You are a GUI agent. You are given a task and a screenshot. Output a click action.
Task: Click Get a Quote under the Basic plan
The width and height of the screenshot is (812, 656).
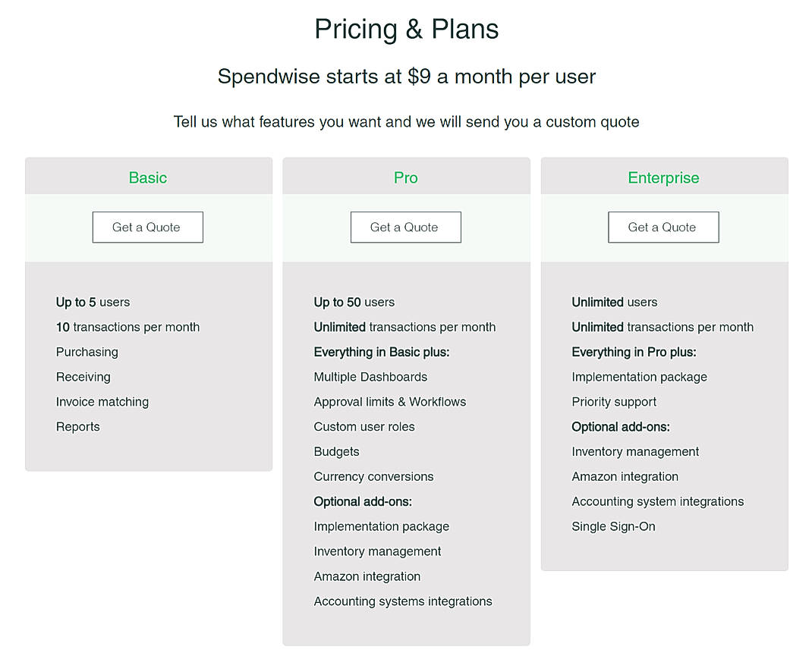147,227
